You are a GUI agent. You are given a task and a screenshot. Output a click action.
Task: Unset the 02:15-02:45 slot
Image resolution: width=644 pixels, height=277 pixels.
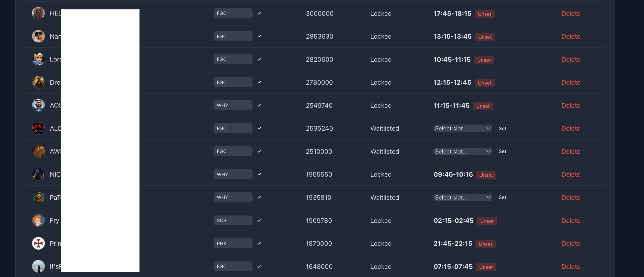point(487,221)
